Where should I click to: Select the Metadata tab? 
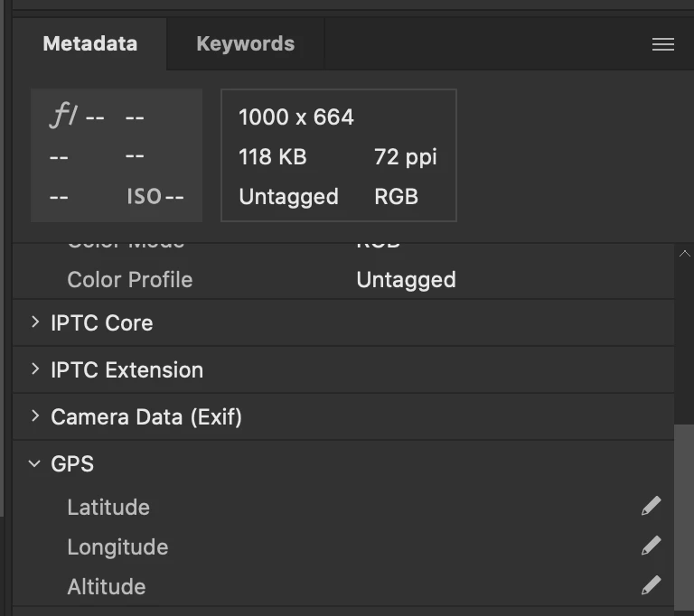pyautogui.click(x=90, y=43)
